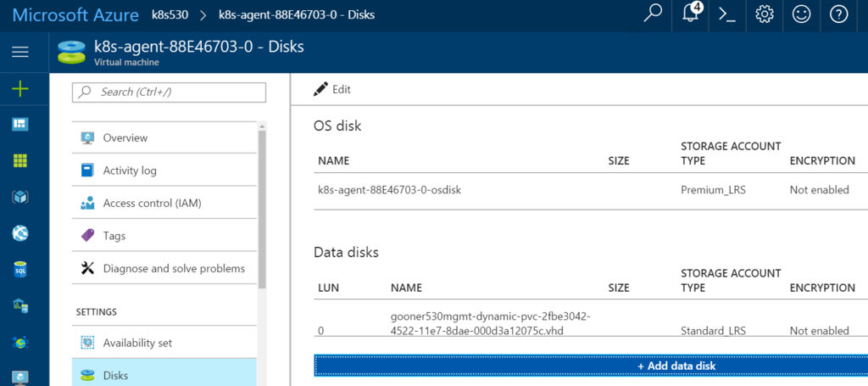868x386 pixels.
Task: Open SQL databases icon in sidebar
Action: [20, 270]
